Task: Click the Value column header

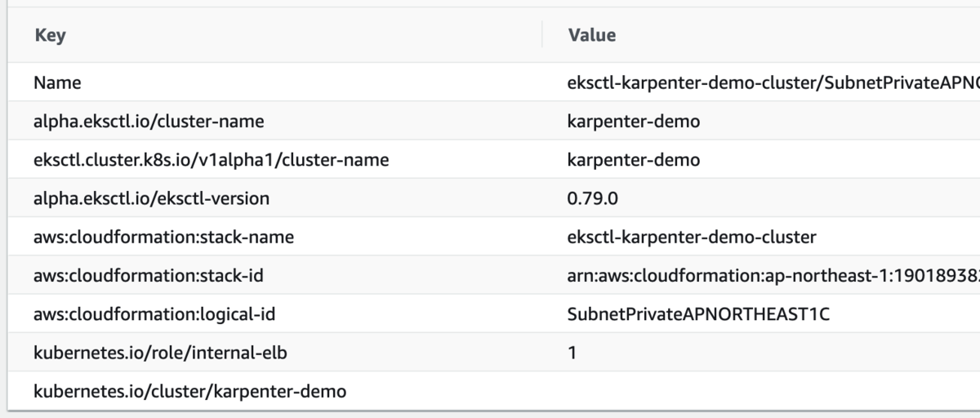Action: (591, 35)
